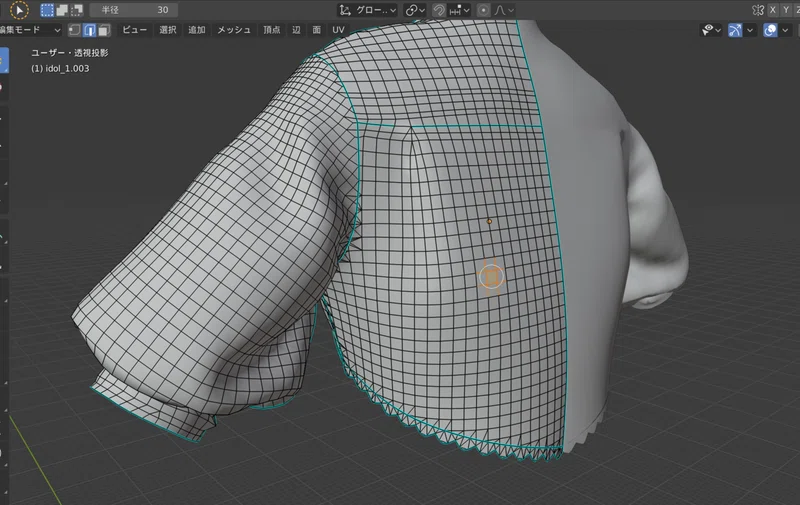This screenshot has width=800, height=505.
Task: Open the 追加 menu
Action: [x=196, y=30]
